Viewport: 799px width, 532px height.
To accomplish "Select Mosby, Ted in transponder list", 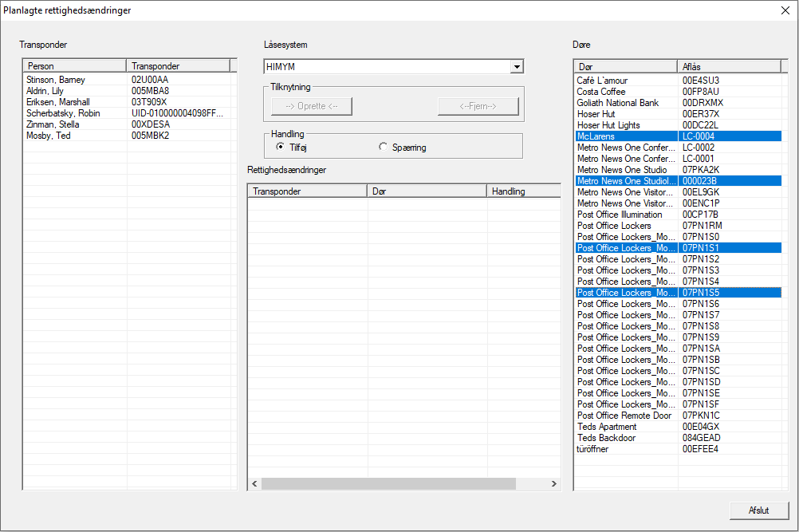I will pyautogui.click(x=48, y=136).
